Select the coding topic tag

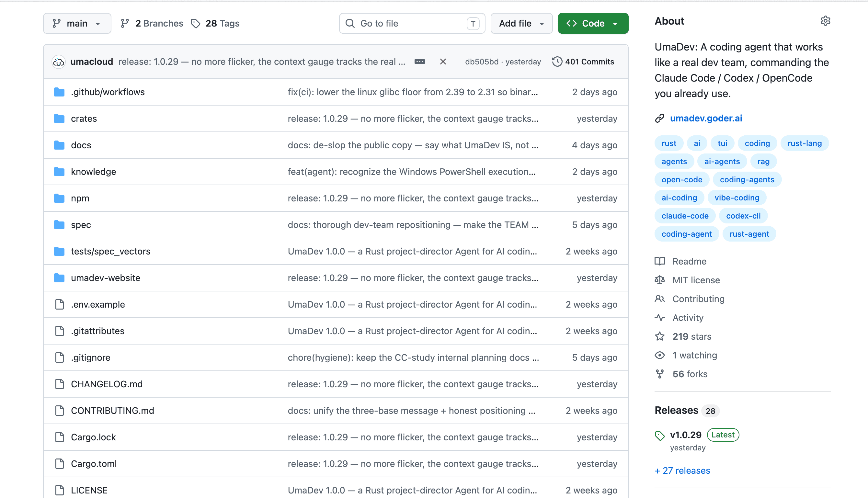tap(757, 143)
